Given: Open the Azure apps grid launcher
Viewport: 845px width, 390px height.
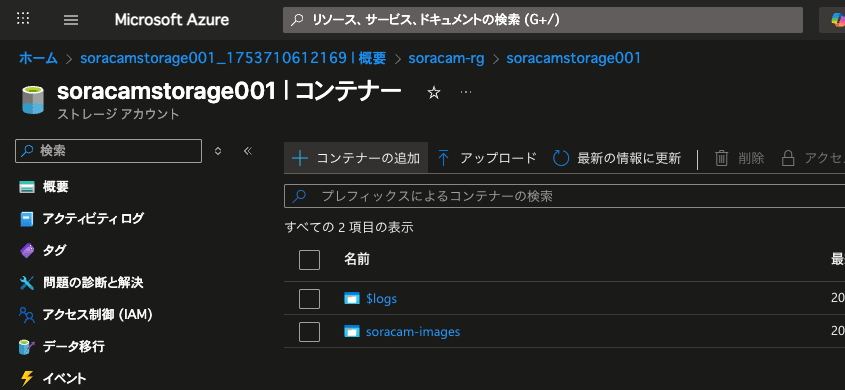Looking at the screenshot, I should (x=23, y=19).
